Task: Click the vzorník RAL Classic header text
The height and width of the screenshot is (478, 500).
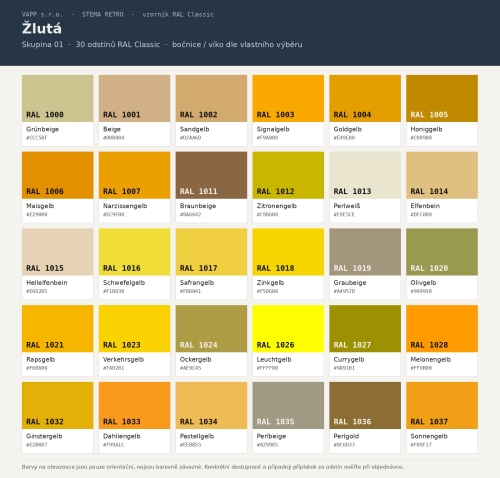Action: pos(178,14)
